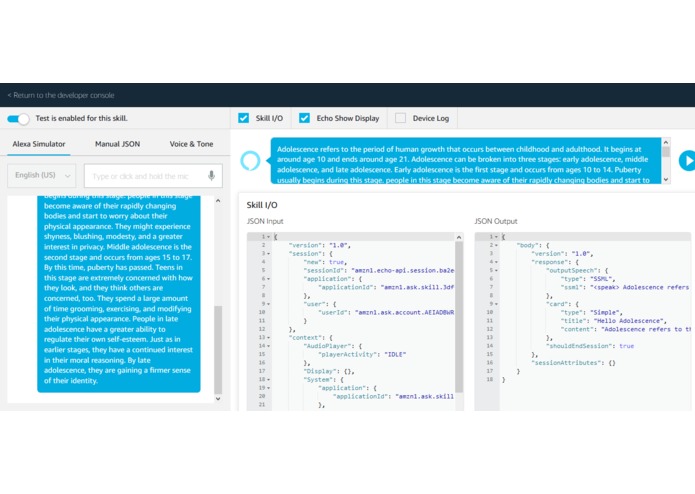The width and height of the screenshot is (695, 494).
Task: Click the Alexa response speech bubble in simulator
Action: [119, 294]
